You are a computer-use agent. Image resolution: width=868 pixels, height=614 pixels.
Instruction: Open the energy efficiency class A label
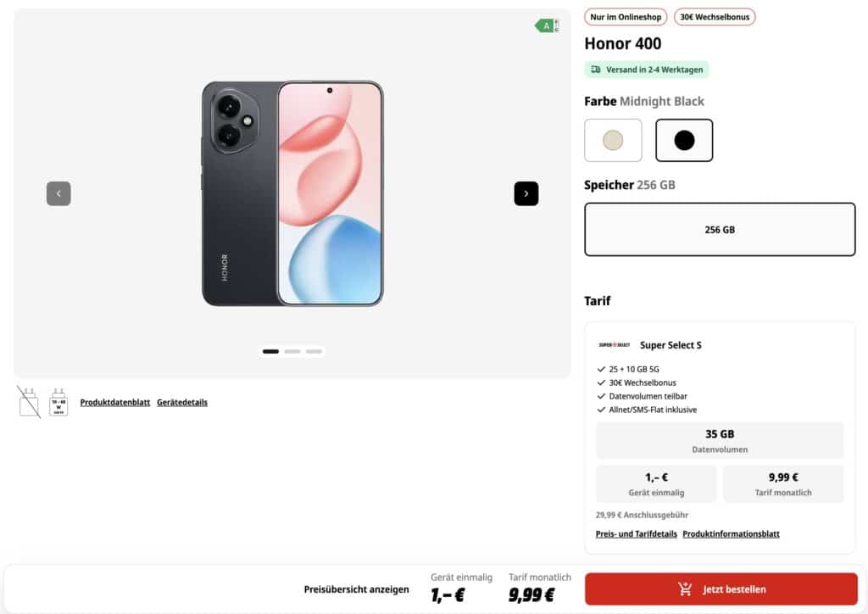point(547,25)
